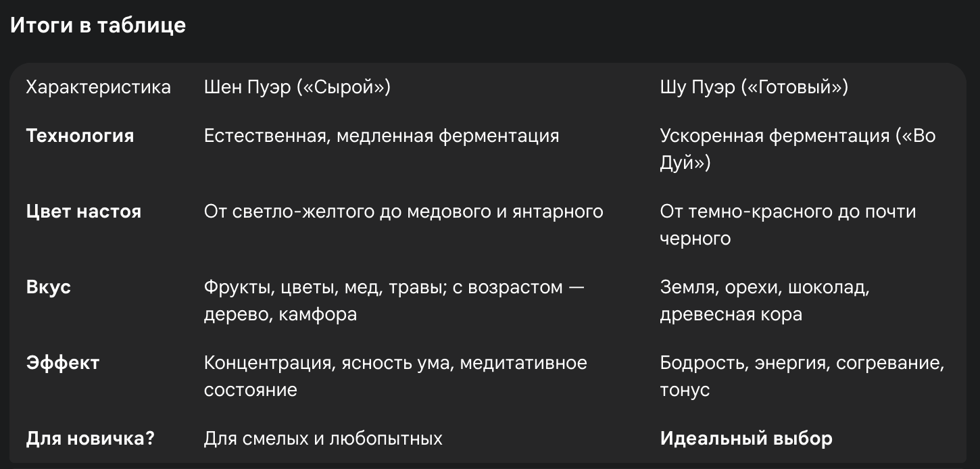This screenshot has width=980, height=469.
Task: Click the "Цвет настоя" row label
Action: click(83, 212)
